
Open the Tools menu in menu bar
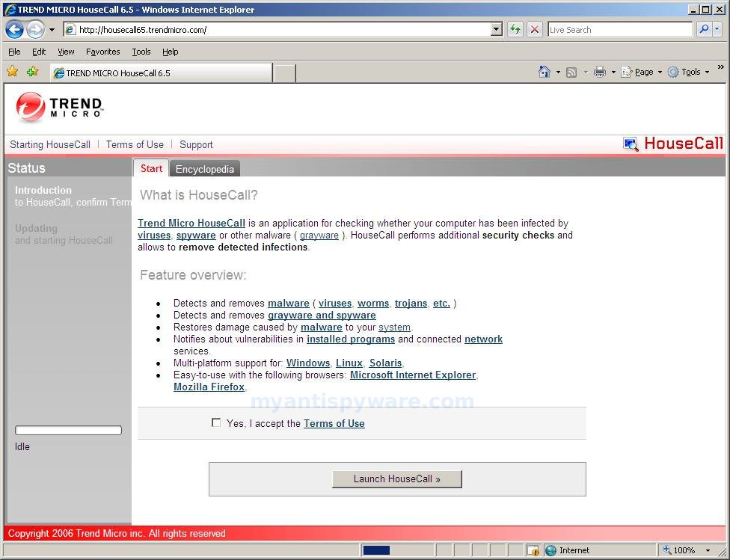pos(141,52)
